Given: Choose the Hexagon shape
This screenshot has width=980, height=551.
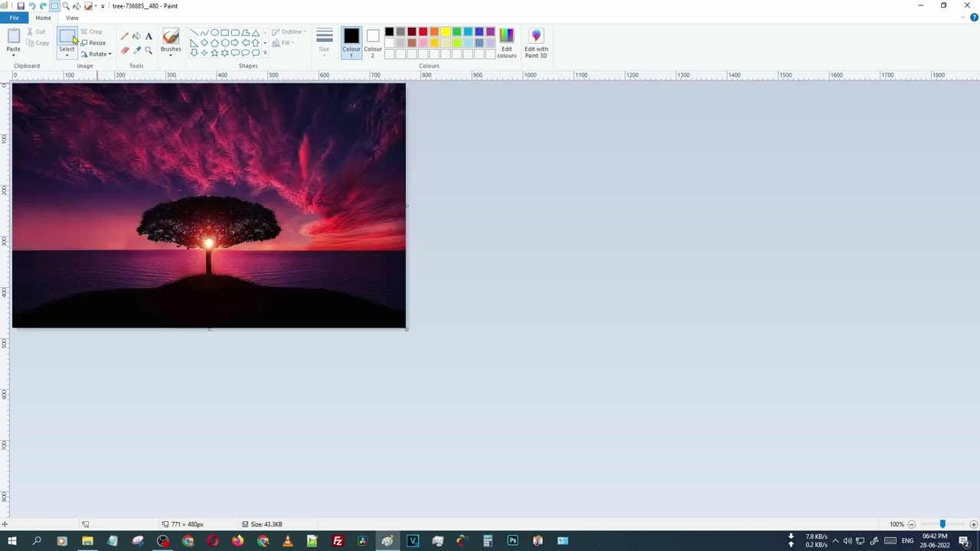Looking at the screenshot, I should point(224,43).
